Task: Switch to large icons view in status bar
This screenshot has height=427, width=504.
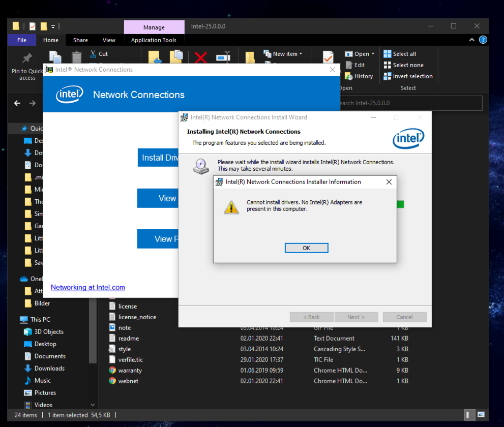Action: click(481, 415)
